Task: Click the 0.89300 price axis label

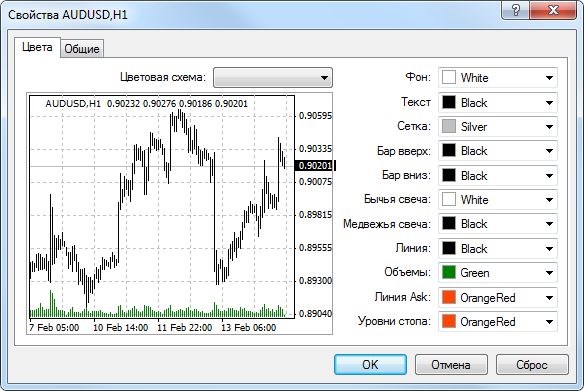Action: (315, 280)
